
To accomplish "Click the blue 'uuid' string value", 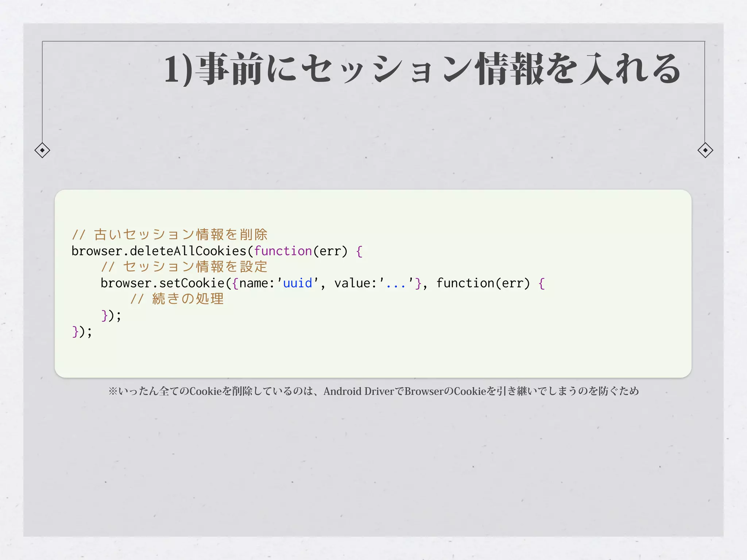I will click(298, 283).
